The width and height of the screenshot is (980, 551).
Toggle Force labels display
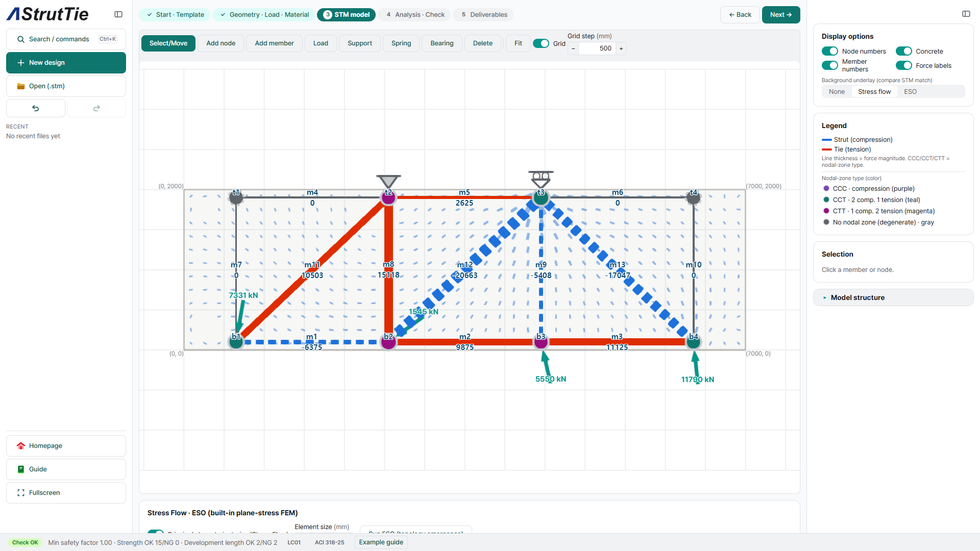(904, 65)
